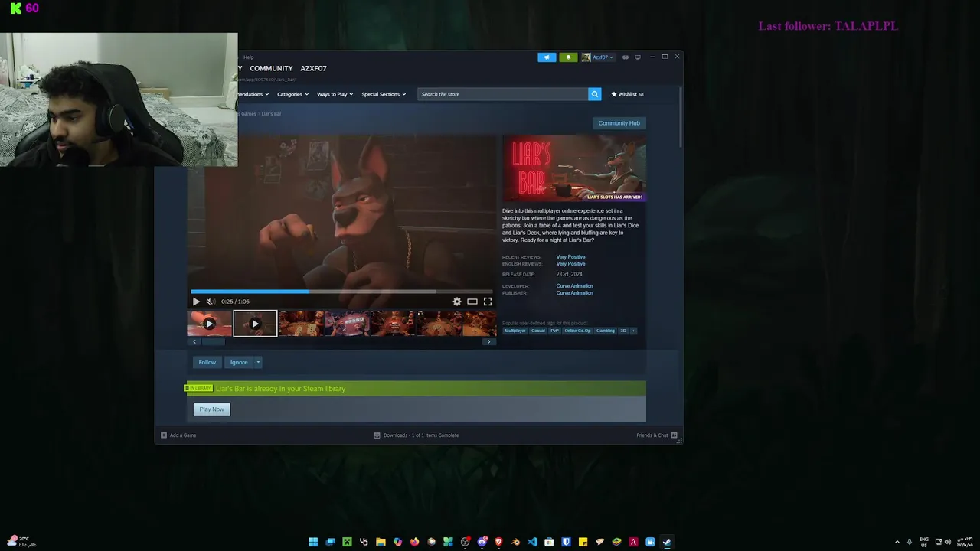The height and width of the screenshot is (551, 980).
Task: Open the PvP tag
Action: (555, 331)
